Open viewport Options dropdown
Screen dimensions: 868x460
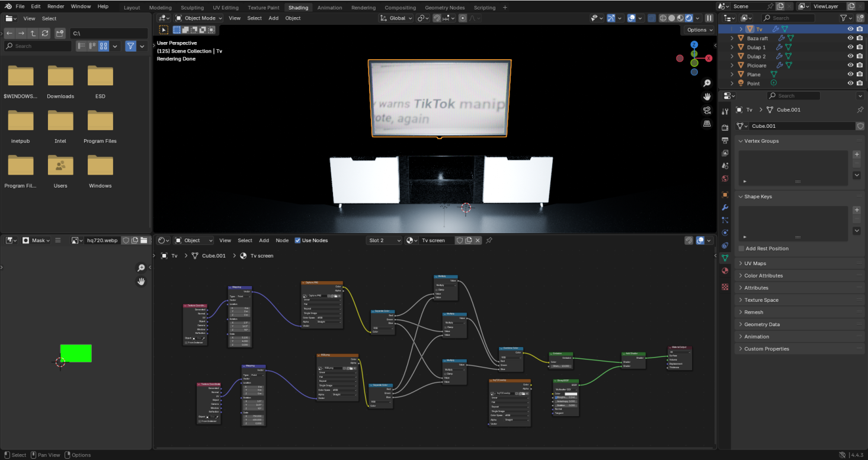point(699,30)
